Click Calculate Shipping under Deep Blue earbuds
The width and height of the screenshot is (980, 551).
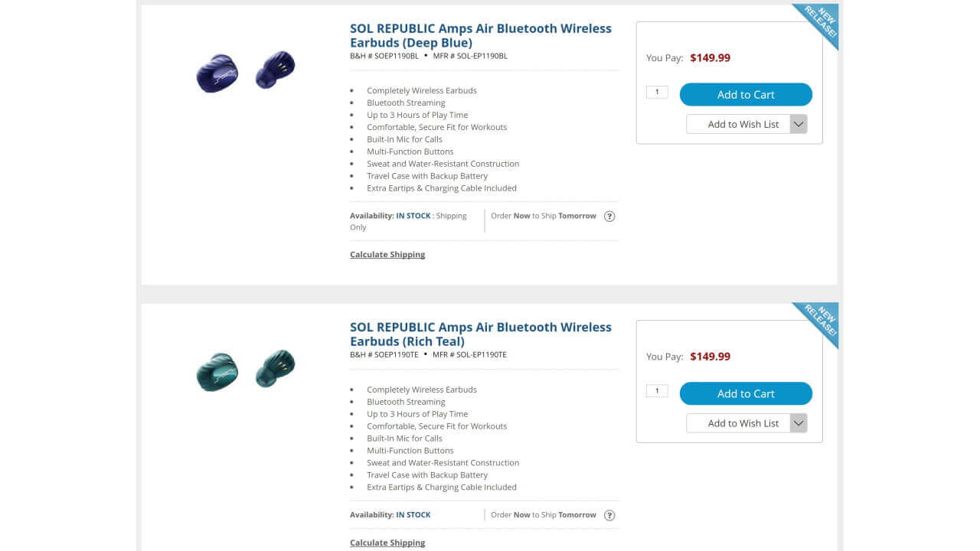tap(387, 254)
